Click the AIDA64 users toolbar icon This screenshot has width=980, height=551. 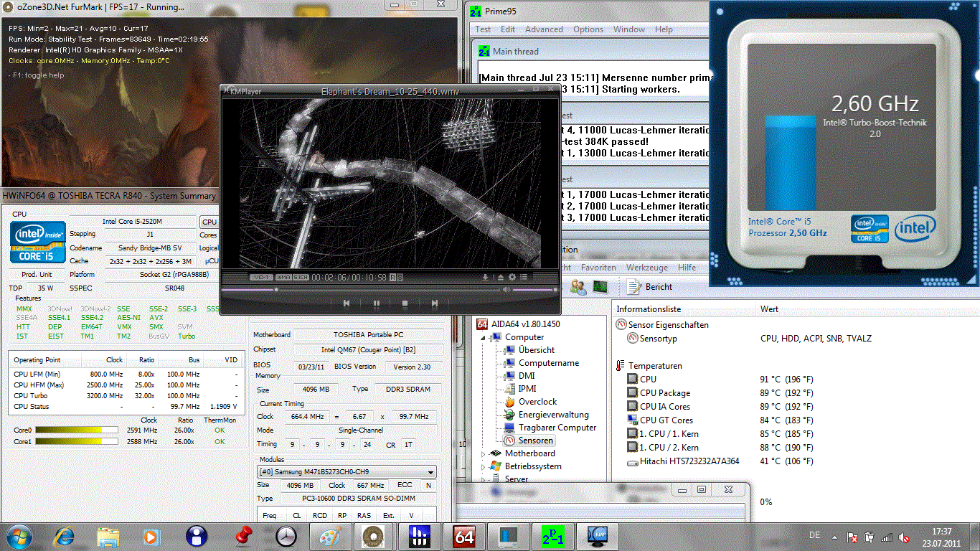click(x=578, y=287)
